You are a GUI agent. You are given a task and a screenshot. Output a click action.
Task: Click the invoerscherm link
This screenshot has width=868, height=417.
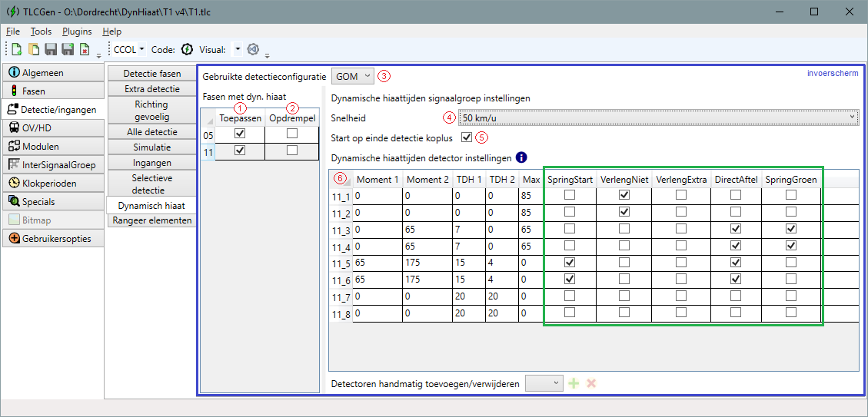point(833,72)
